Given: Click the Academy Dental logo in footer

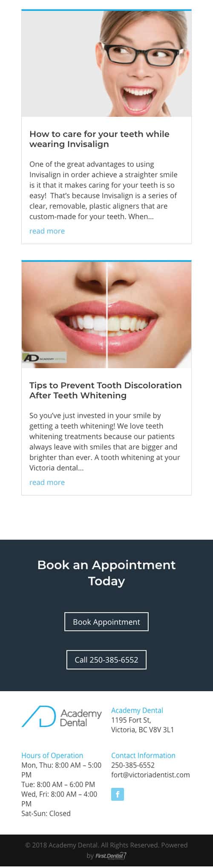Looking at the screenshot, I should [x=62, y=717].
